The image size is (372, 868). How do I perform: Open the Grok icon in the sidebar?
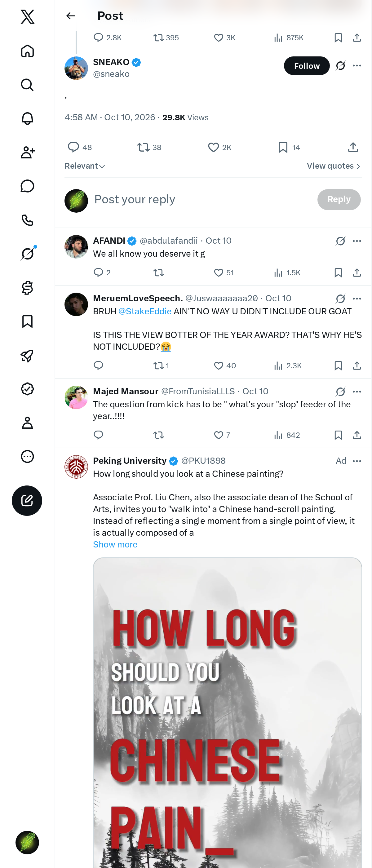point(27,253)
